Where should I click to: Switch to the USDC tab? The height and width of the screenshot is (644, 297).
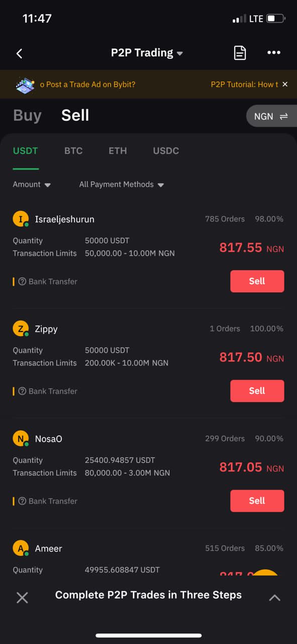pos(166,150)
